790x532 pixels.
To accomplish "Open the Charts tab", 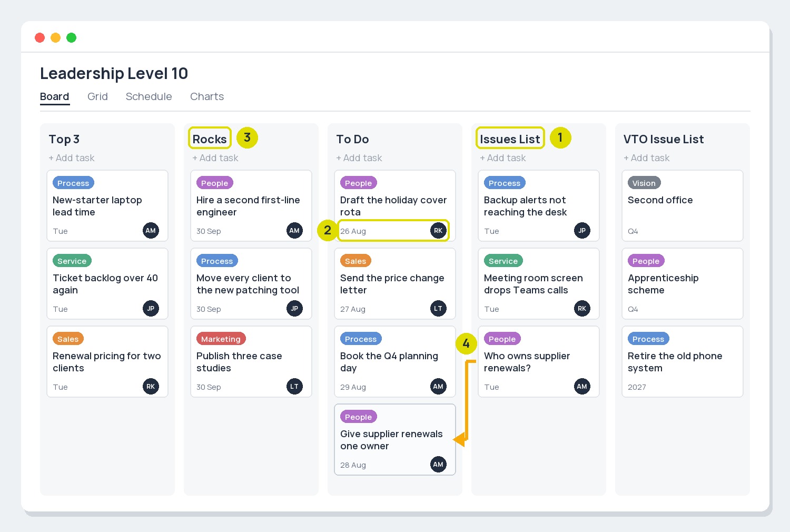I will (x=207, y=96).
